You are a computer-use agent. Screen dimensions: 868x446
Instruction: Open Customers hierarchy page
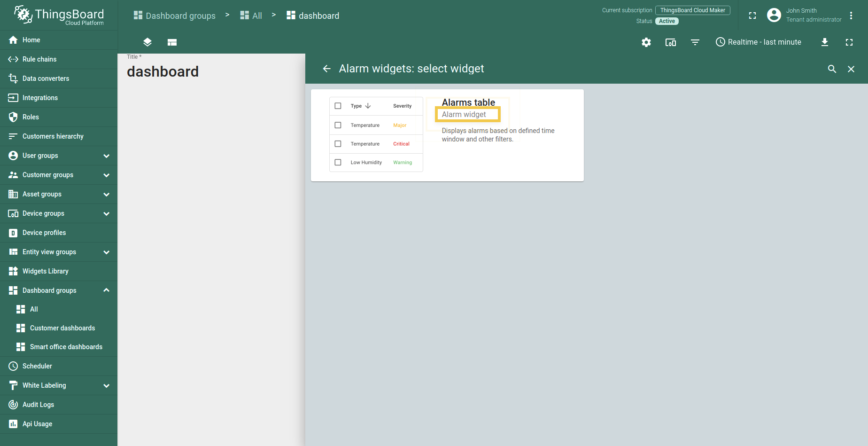click(59, 136)
